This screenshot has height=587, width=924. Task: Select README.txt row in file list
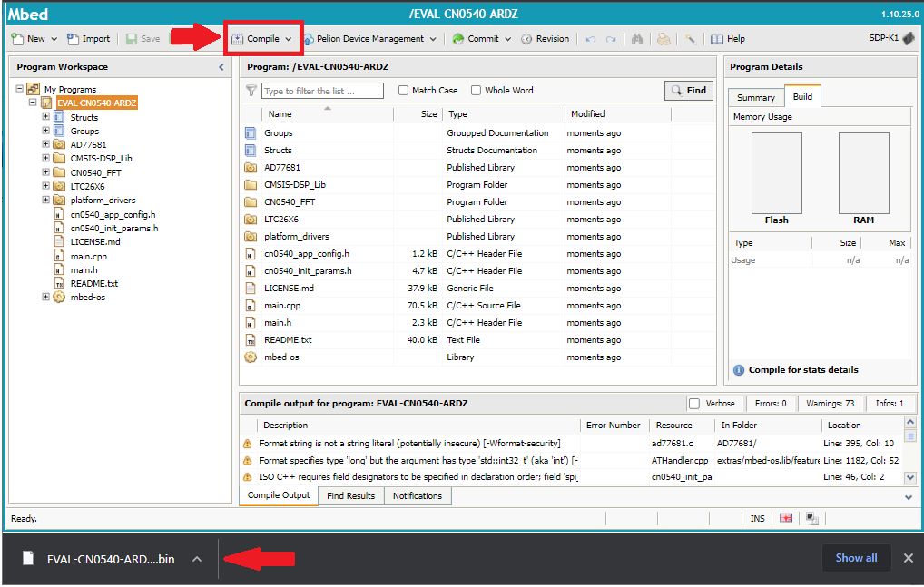click(x=477, y=339)
